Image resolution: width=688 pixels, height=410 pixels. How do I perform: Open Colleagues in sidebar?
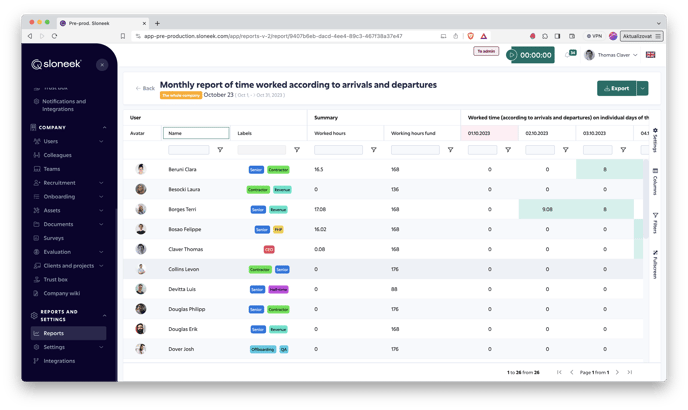pyautogui.click(x=57, y=155)
